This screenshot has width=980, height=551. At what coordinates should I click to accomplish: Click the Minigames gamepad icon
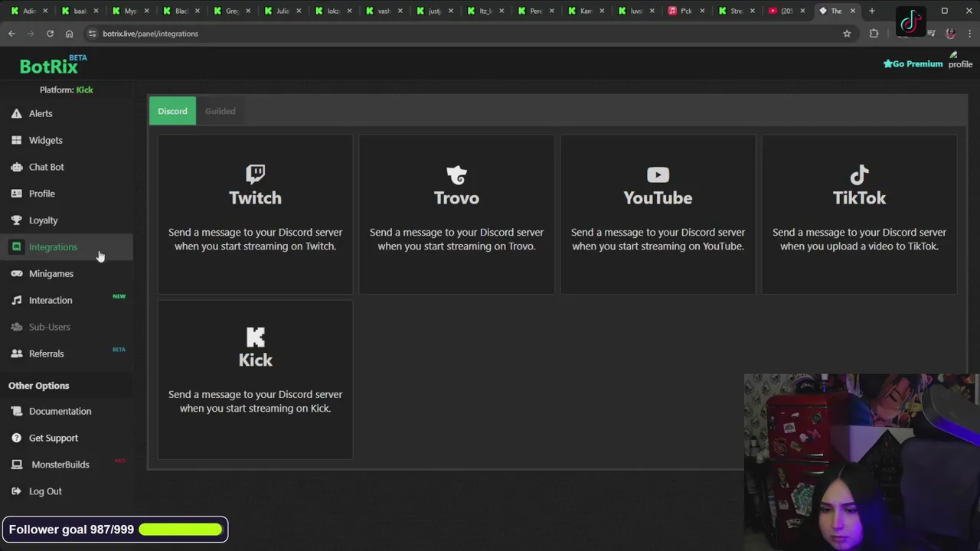(16, 274)
